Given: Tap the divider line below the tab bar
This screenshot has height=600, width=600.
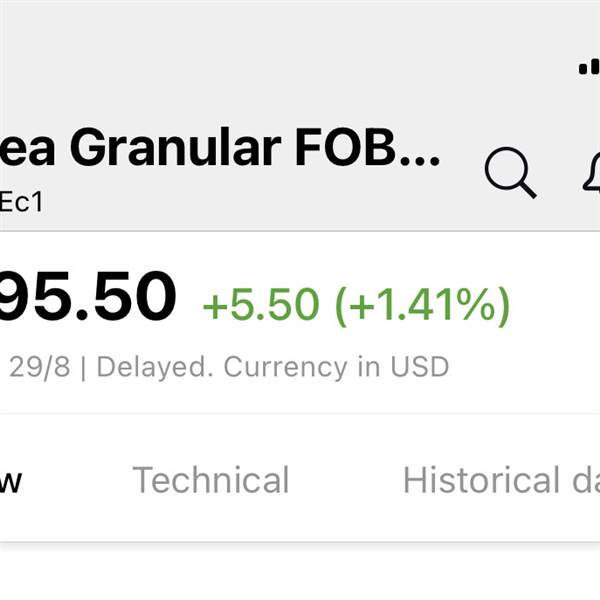Looking at the screenshot, I should 300,542.
